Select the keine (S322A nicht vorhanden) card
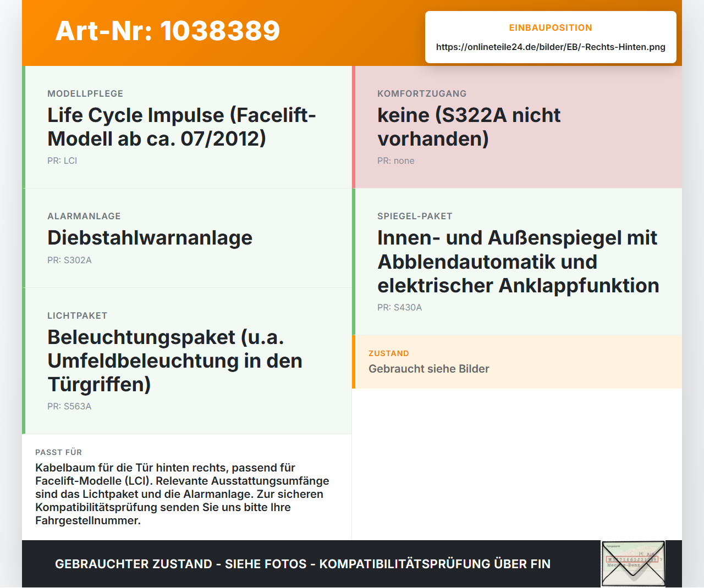 (517, 127)
